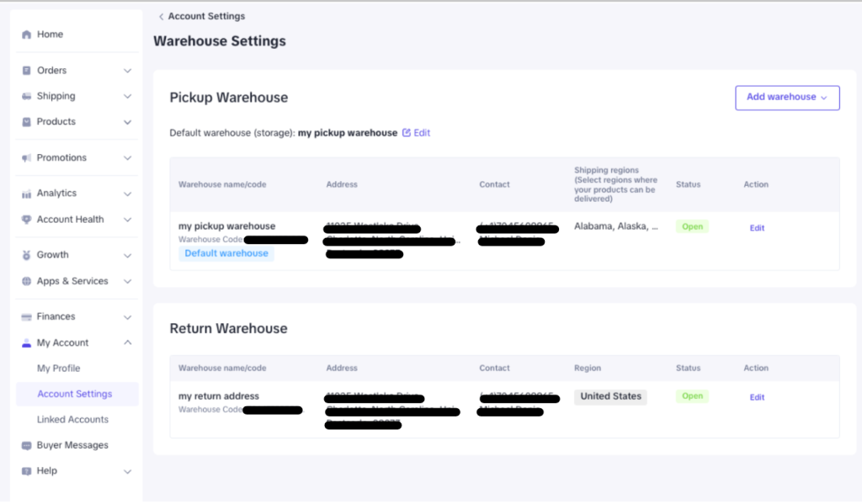Screen dimensions: 862x504
Task: Select the Promotions megaphone icon
Action: click(27, 157)
